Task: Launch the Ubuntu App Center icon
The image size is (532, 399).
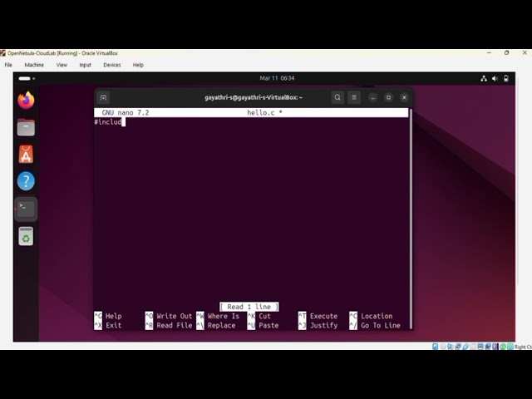Action: (x=26, y=154)
